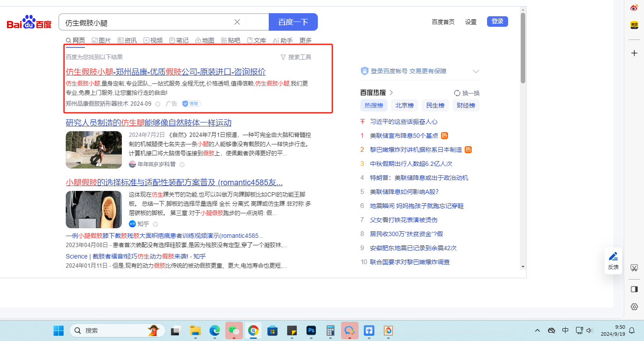644x341 pixels.
Task: Switch to the 图片 search tab
Action: coord(101,40)
